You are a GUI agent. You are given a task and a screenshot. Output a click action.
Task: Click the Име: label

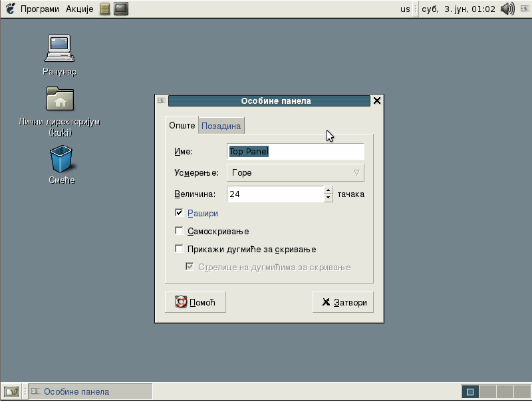click(184, 152)
